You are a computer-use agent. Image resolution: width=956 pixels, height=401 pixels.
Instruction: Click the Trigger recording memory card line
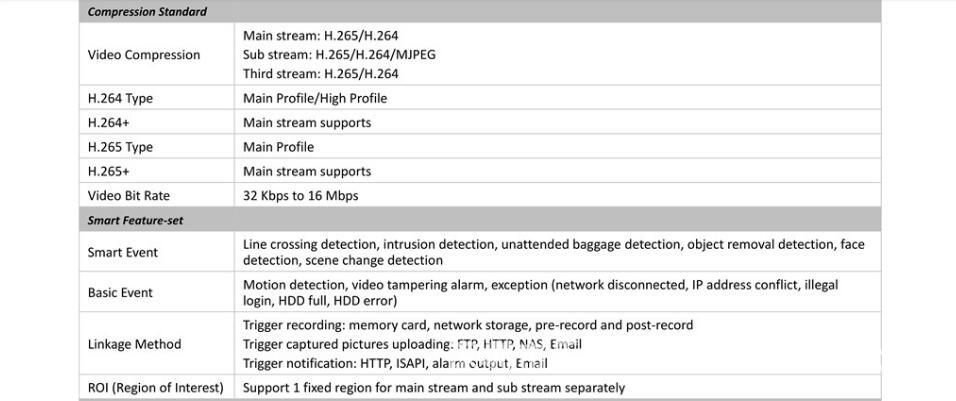(x=467, y=325)
